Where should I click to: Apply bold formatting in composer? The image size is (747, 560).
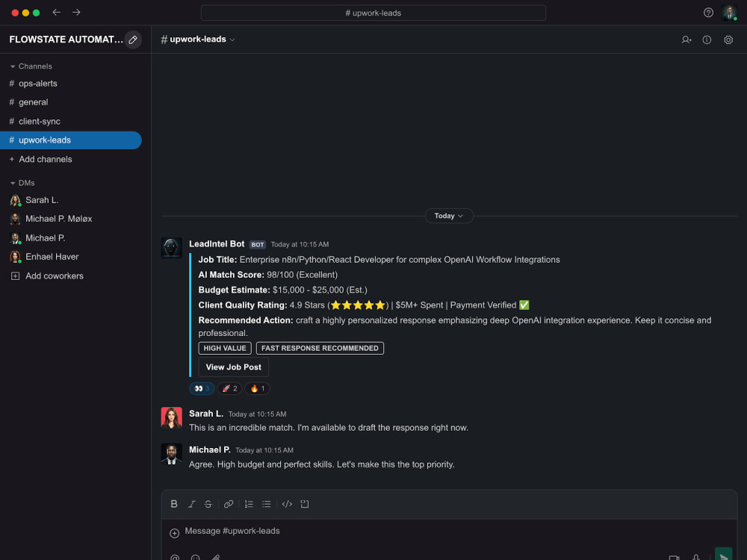tap(174, 504)
